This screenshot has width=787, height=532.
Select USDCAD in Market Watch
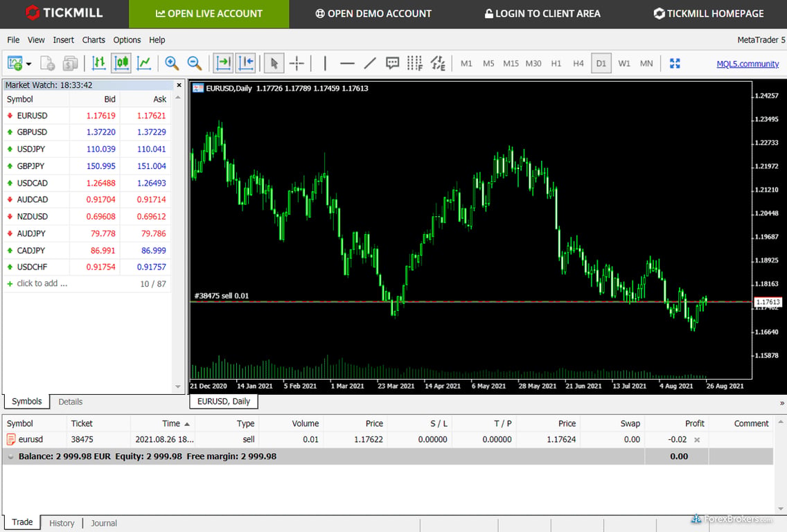pyautogui.click(x=87, y=183)
